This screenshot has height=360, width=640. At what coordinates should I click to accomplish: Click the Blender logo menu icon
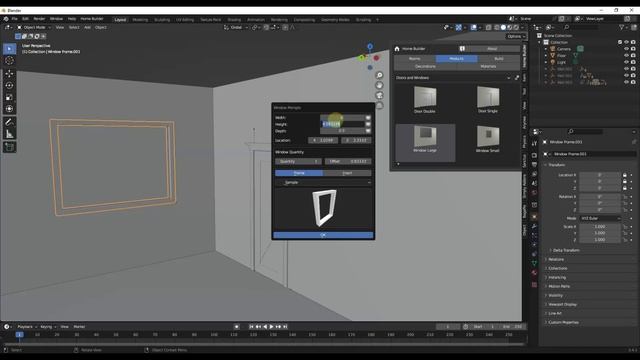(6, 19)
